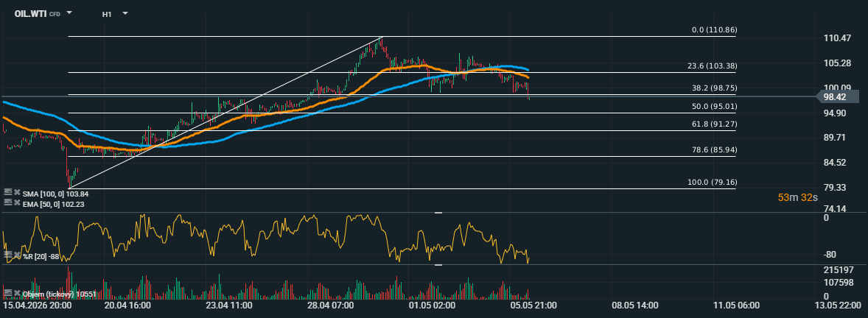Screen dimensions: 868x318
Task: Open the OIL.WTI symbol dropdown arrow
Action: click(x=69, y=13)
